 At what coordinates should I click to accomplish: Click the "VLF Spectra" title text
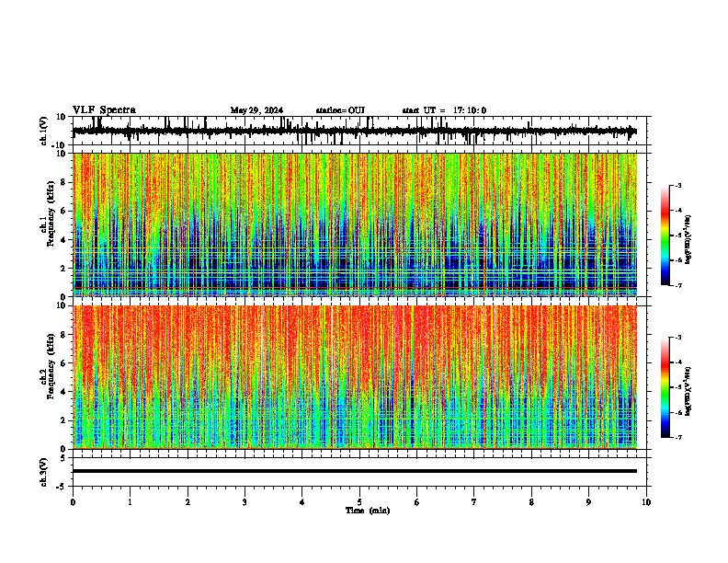click(x=104, y=110)
